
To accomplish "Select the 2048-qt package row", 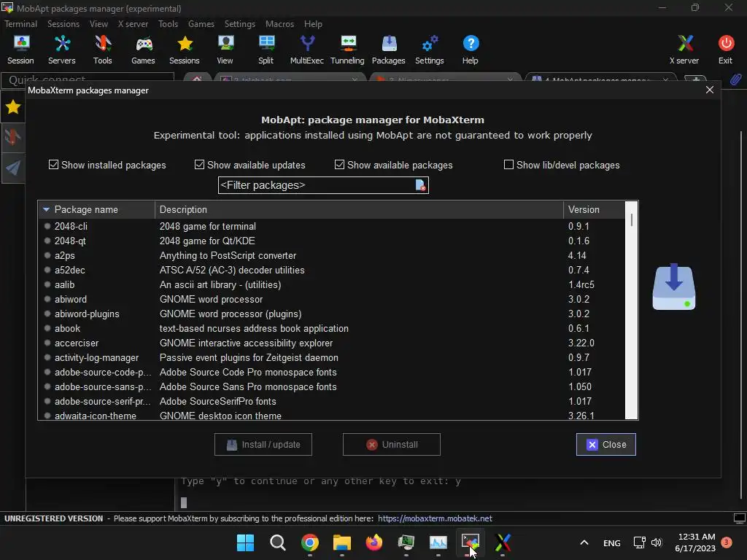I will point(331,241).
